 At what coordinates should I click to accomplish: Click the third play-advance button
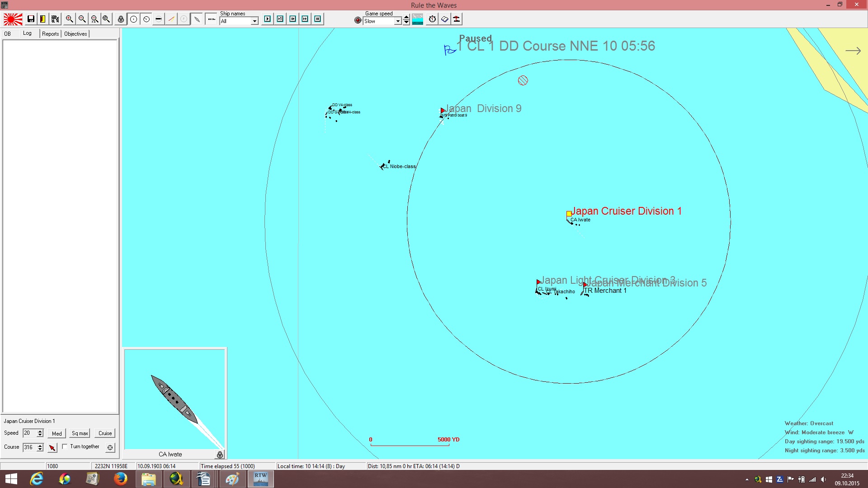(293, 19)
